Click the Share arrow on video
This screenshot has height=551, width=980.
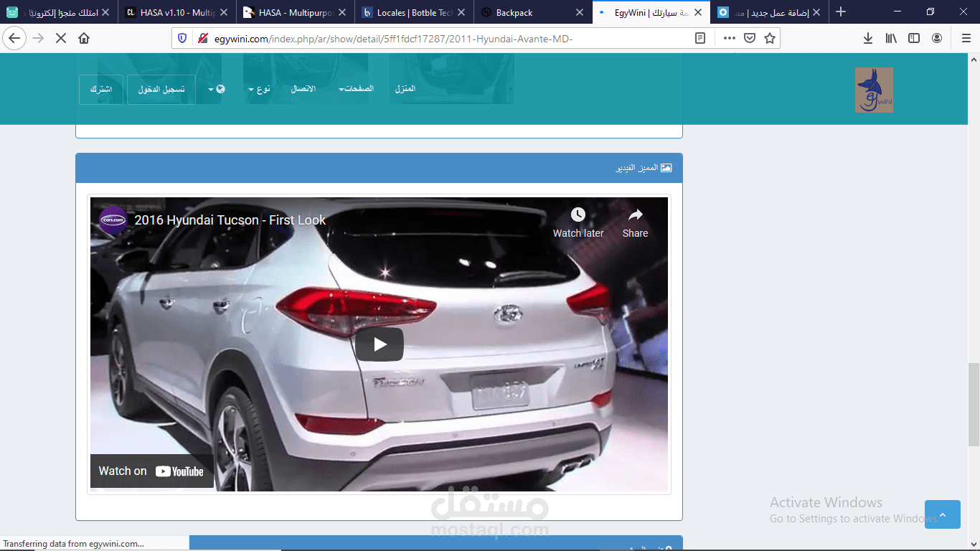point(635,222)
